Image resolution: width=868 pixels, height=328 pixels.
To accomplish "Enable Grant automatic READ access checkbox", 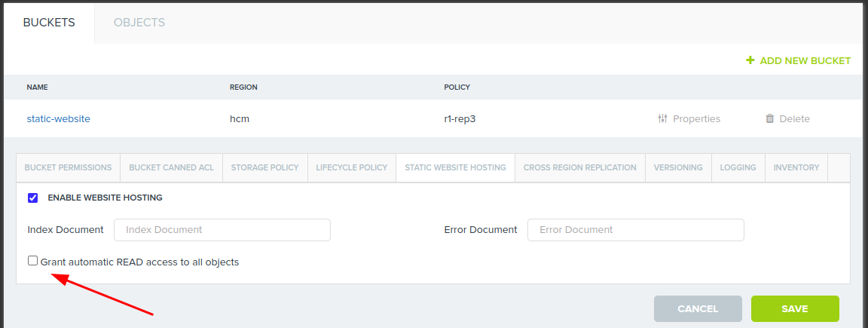I will pyautogui.click(x=33, y=261).
